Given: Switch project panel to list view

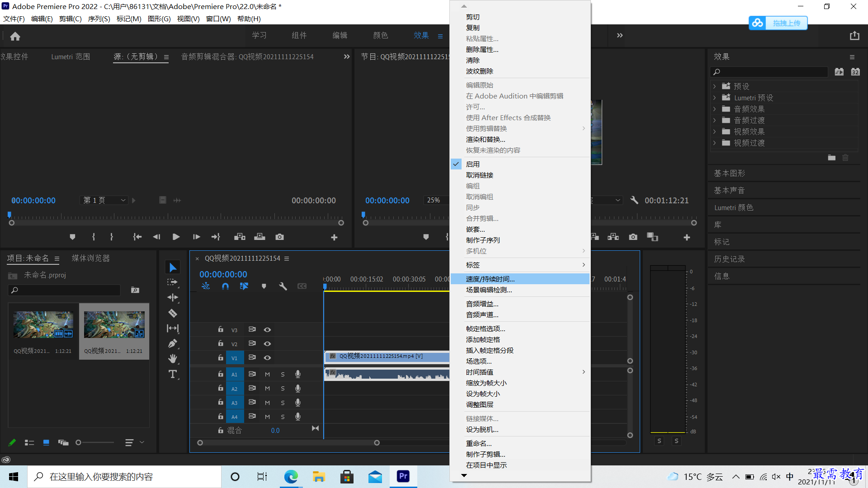Looking at the screenshot, I should point(29,442).
